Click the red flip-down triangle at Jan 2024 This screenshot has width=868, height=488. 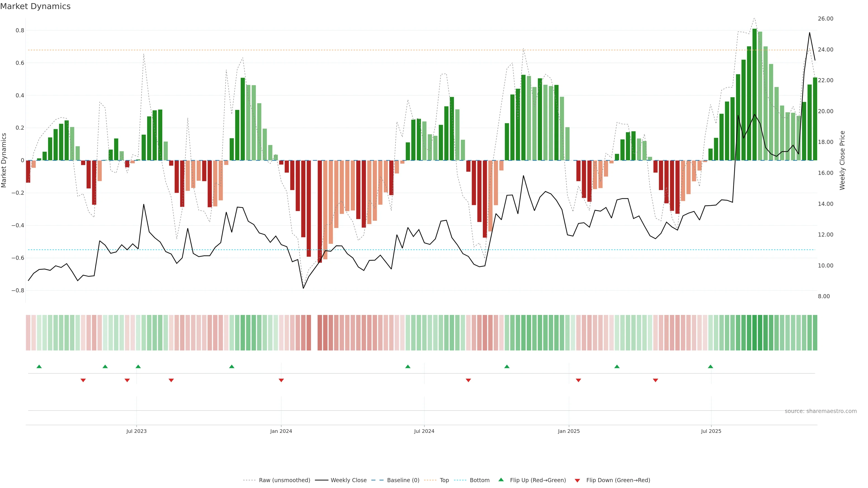tap(281, 380)
